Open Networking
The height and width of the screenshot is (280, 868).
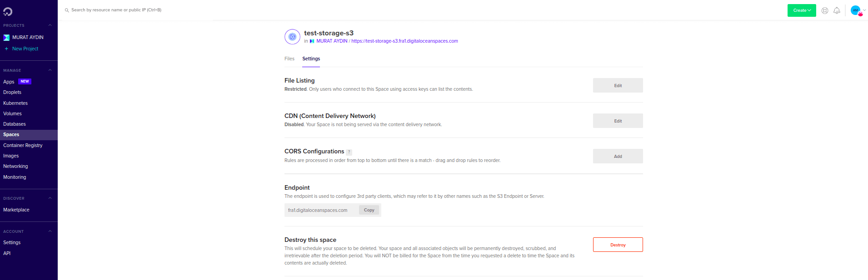coord(15,167)
